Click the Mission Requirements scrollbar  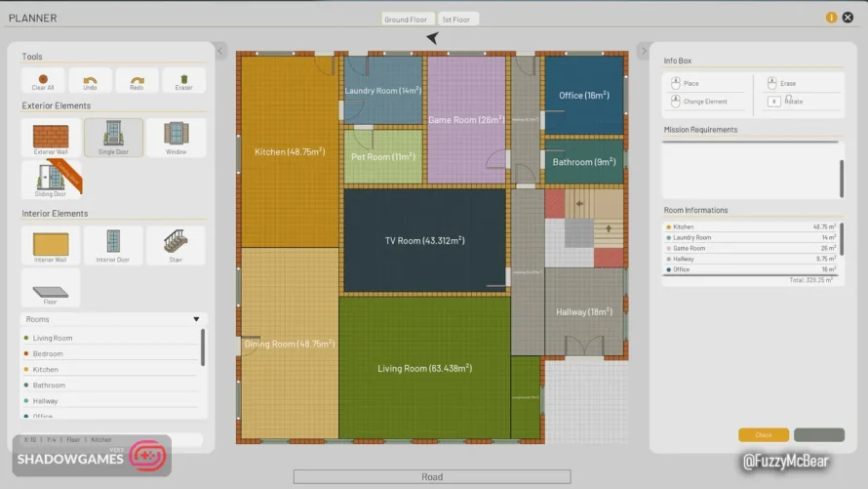[842, 179]
